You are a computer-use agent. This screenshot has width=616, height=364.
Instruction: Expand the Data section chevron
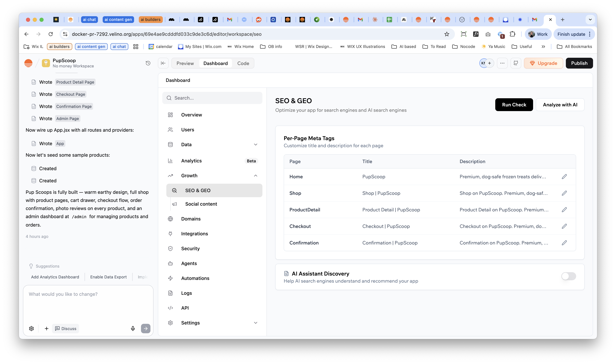(256, 145)
